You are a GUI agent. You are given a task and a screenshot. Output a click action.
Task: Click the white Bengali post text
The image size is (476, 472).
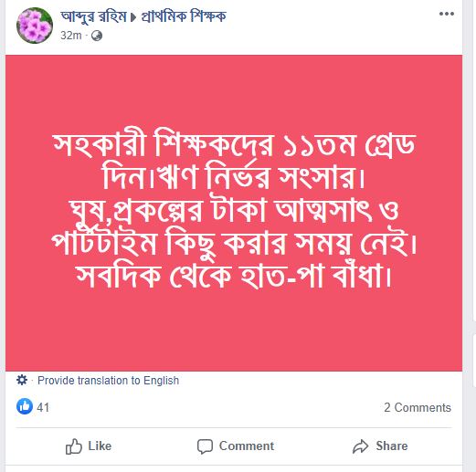234,210
